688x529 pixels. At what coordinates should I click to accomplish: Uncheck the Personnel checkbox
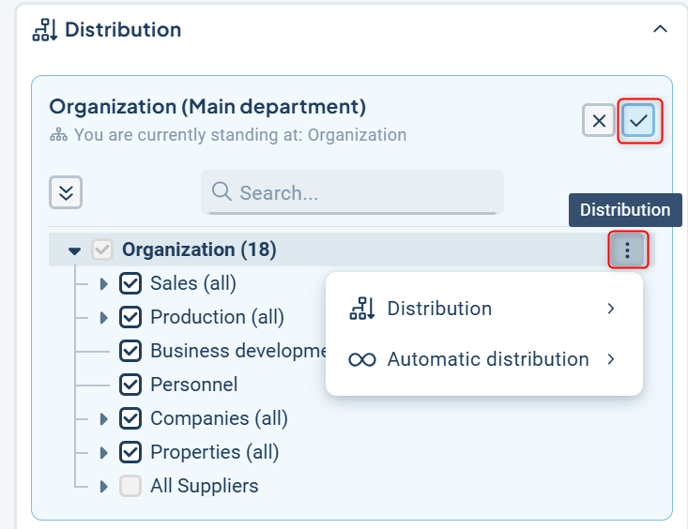tap(130, 385)
